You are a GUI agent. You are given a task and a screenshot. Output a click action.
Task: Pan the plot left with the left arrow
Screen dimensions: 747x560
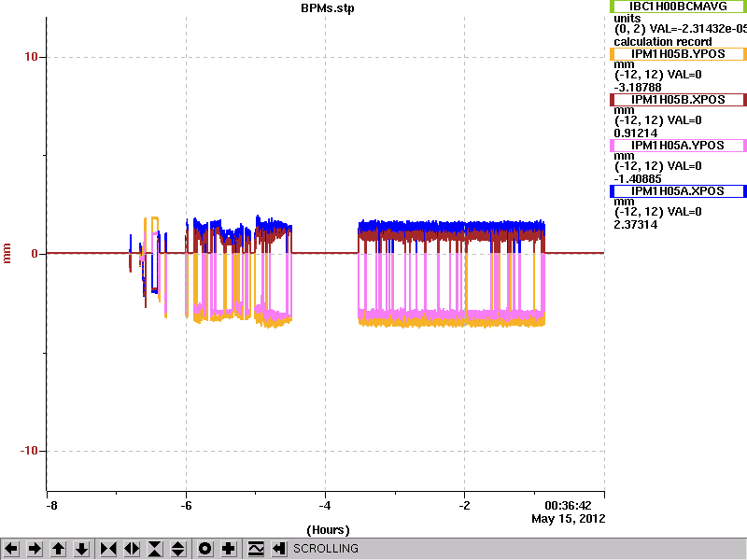pos(11,549)
